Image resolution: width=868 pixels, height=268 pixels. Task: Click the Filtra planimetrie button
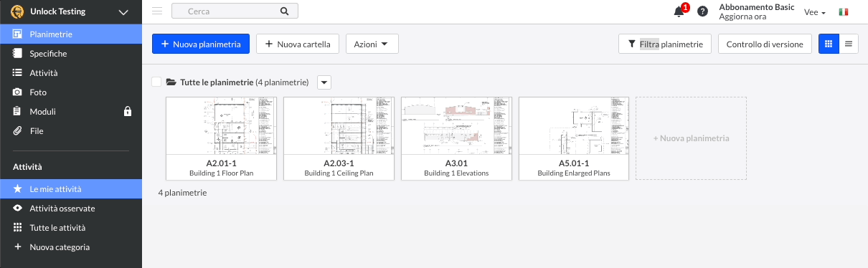click(x=665, y=44)
